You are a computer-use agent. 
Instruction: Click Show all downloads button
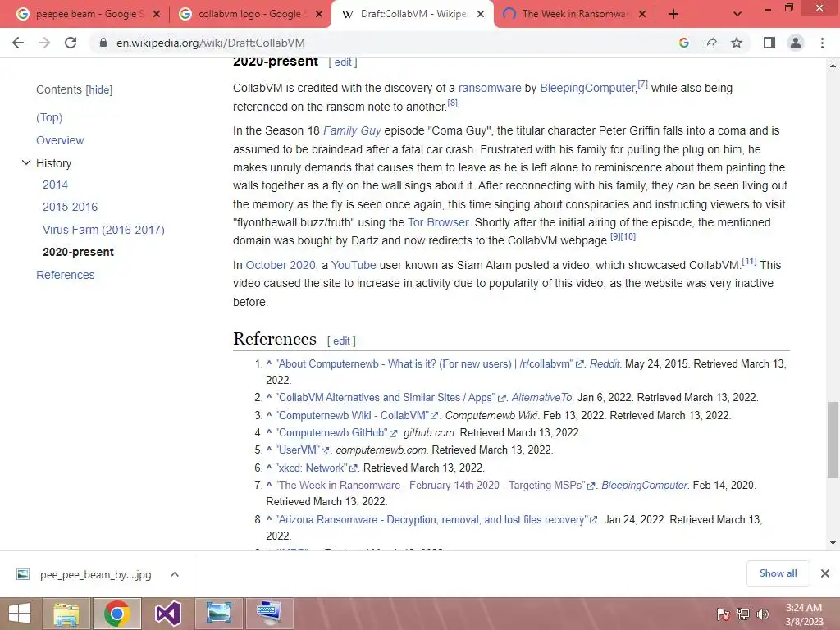click(778, 573)
